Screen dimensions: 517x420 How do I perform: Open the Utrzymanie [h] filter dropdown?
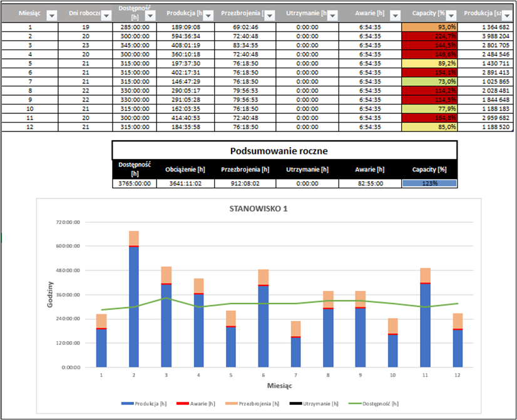coord(332,16)
